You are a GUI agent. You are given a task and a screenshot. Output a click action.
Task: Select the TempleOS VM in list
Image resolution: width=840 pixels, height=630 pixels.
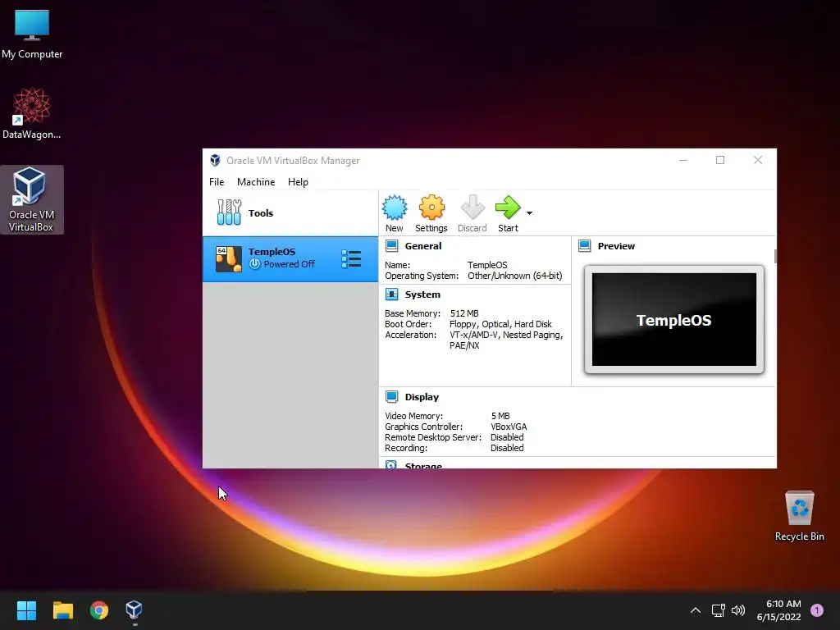pyautogui.click(x=290, y=258)
